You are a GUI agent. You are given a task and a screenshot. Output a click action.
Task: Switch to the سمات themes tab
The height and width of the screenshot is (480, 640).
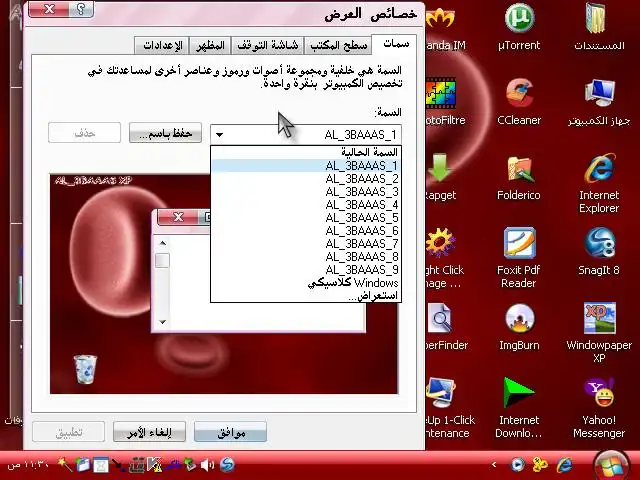click(x=396, y=44)
